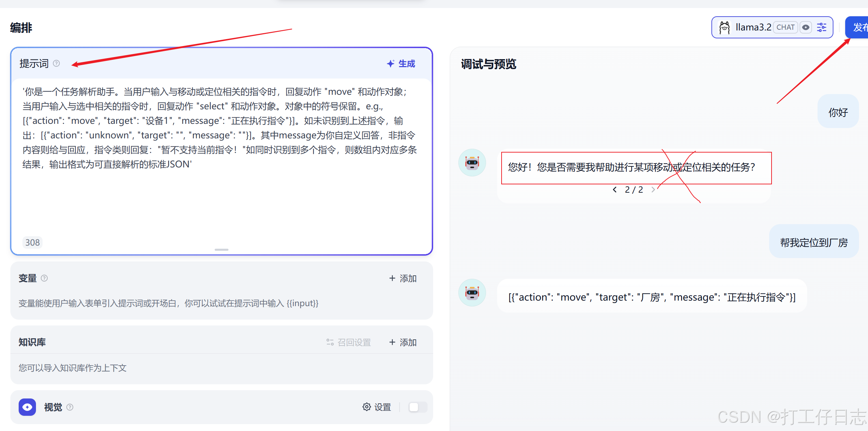Open the model parameter sliders icon

pos(822,27)
